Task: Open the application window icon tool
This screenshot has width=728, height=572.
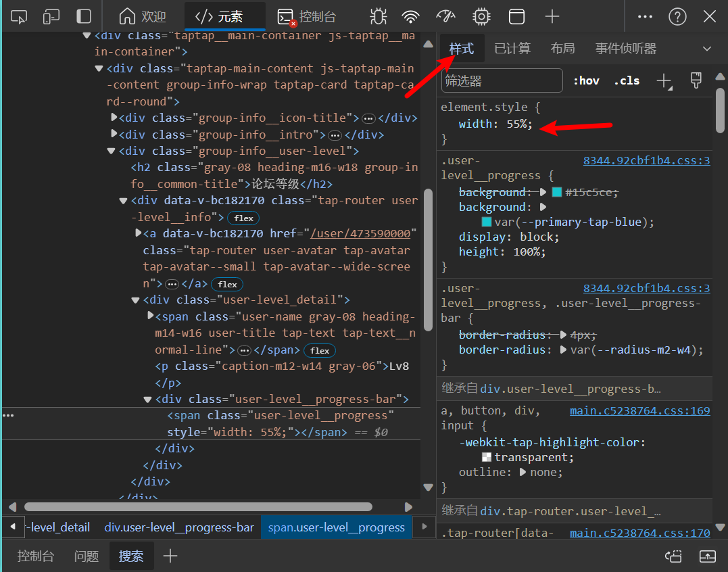Action: pyautogui.click(x=516, y=17)
